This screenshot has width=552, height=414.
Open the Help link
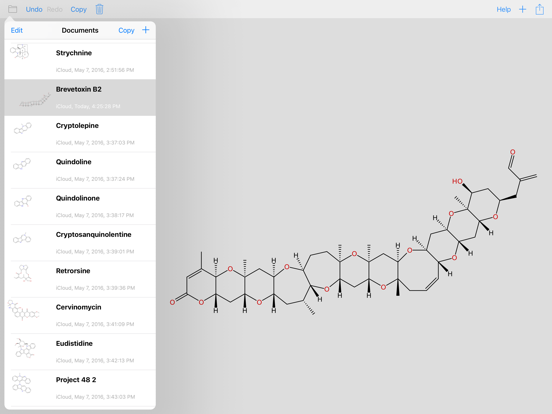tap(503, 10)
